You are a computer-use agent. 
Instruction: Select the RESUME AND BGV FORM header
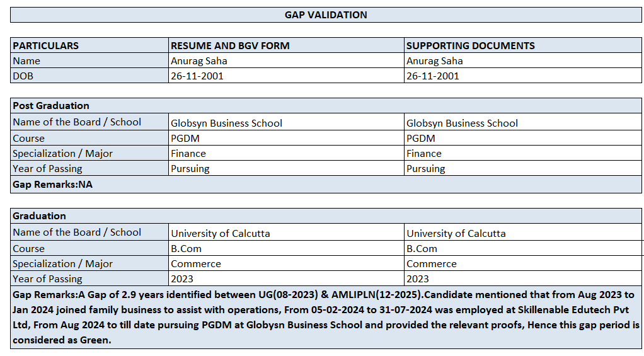point(230,46)
